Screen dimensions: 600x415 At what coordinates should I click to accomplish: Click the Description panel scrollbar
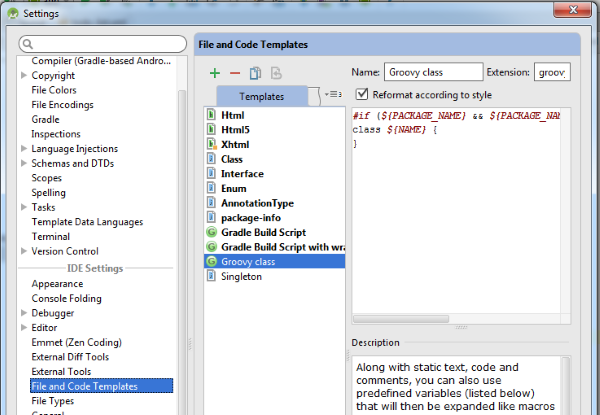(x=566, y=386)
